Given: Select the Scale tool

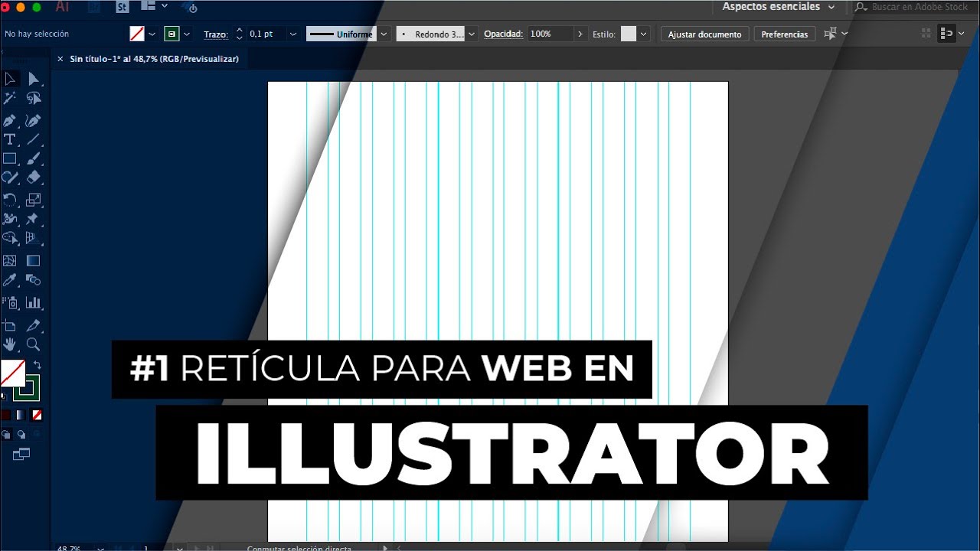Looking at the screenshot, I should coord(34,200).
